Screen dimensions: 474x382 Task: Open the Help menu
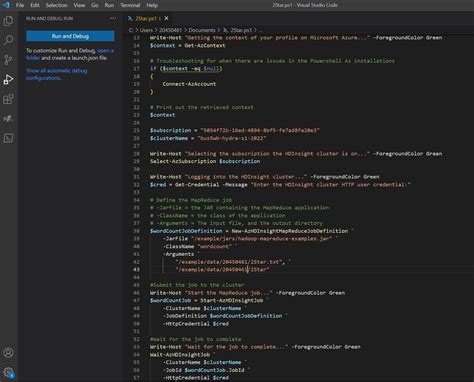(152, 5)
